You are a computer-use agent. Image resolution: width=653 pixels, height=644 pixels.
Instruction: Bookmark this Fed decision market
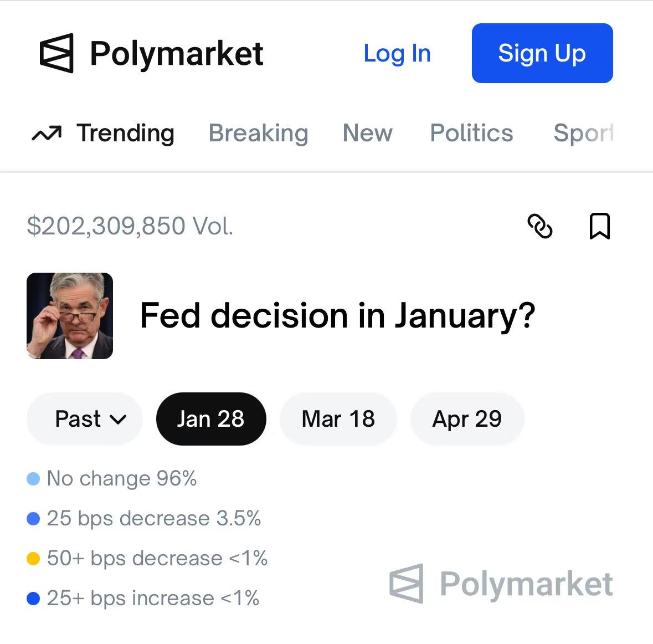(599, 226)
